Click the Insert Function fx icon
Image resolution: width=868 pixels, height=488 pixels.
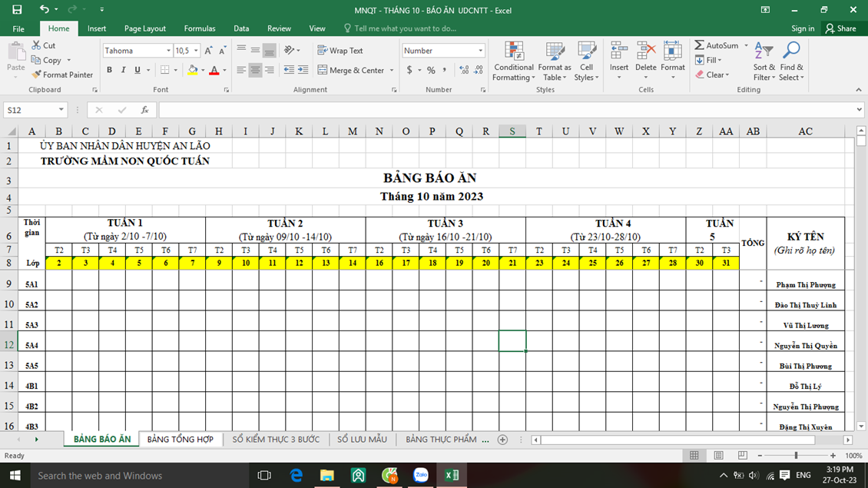pos(144,110)
